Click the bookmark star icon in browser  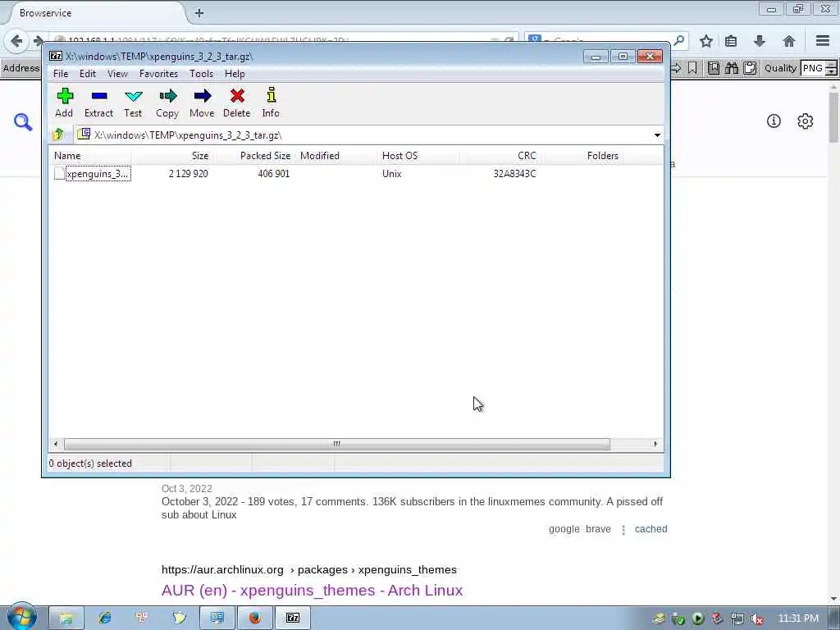[706, 41]
